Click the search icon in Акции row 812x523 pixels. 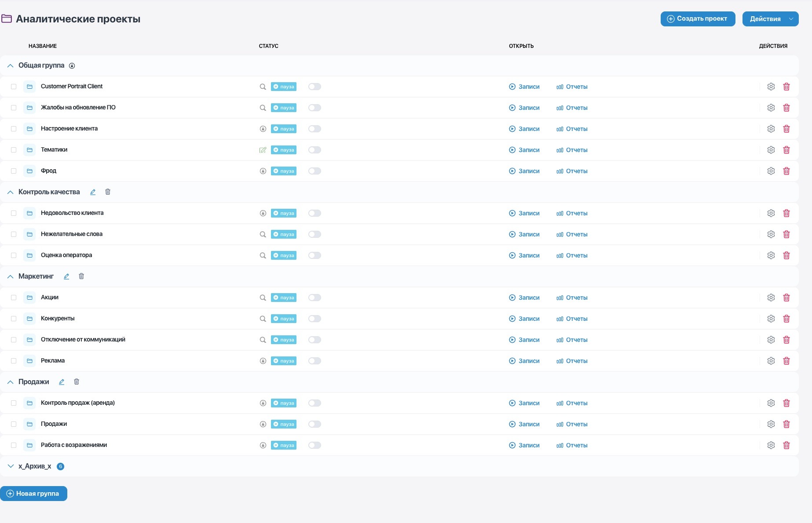tap(263, 298)
